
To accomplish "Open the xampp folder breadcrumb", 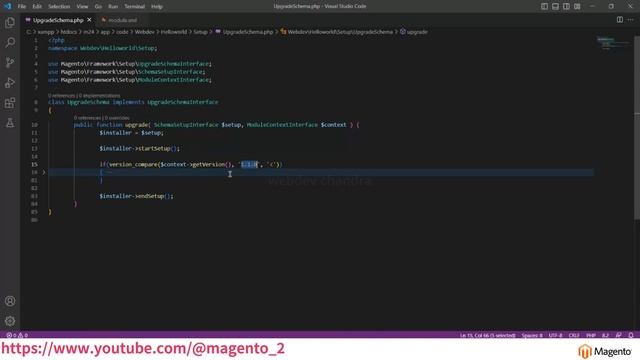I will (46, 31).
